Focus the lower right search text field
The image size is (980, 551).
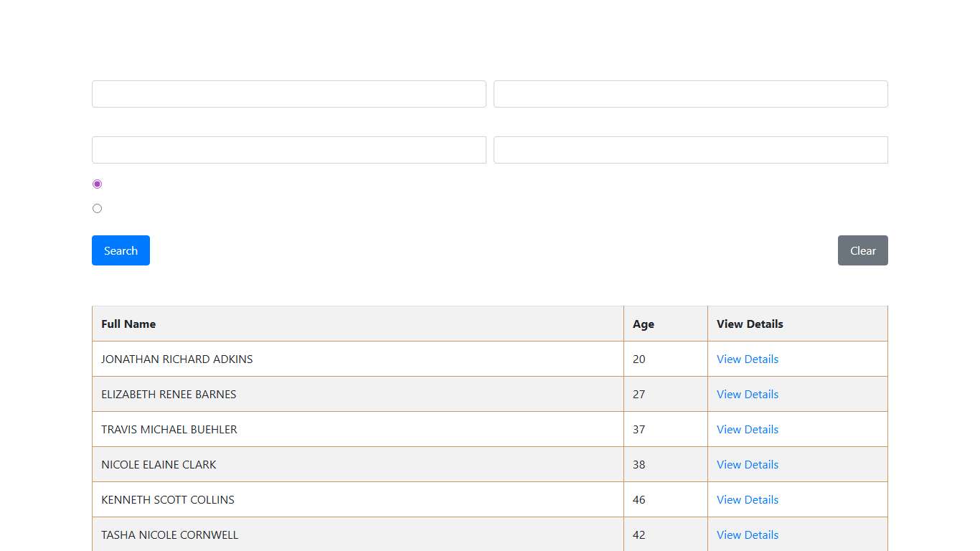pyautogui.click(x=690, y=150)
